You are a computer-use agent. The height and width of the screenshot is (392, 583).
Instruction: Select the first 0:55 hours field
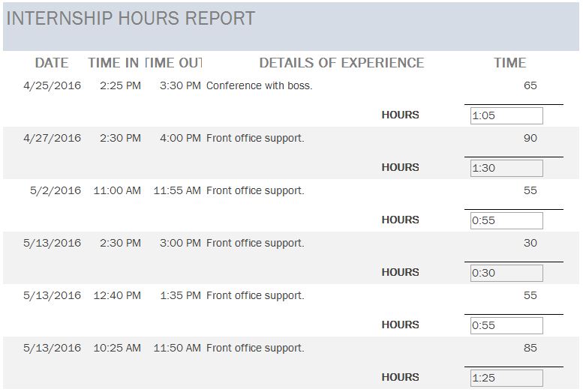coord(506,220)
